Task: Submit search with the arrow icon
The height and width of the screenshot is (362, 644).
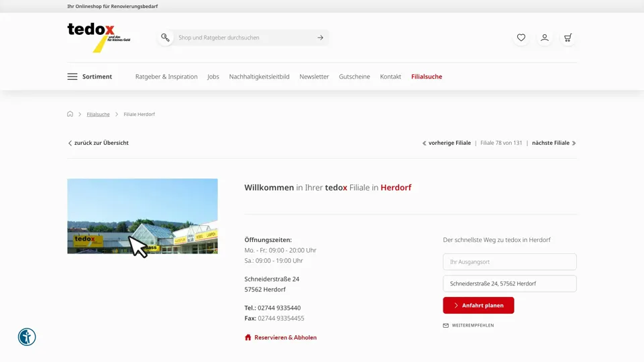Action: [321, 38]
